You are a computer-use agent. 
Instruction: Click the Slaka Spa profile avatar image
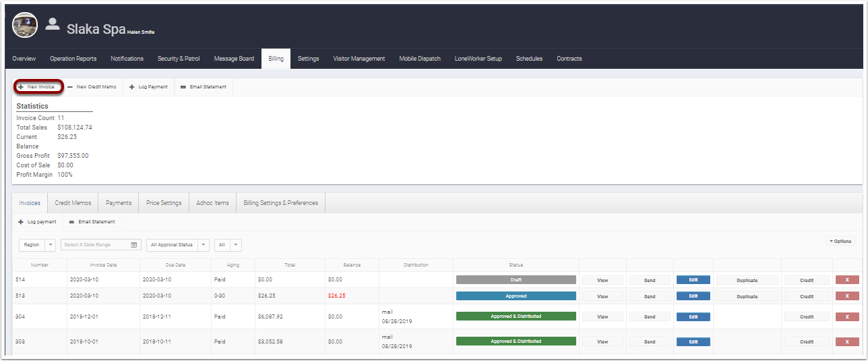[25, 25]
